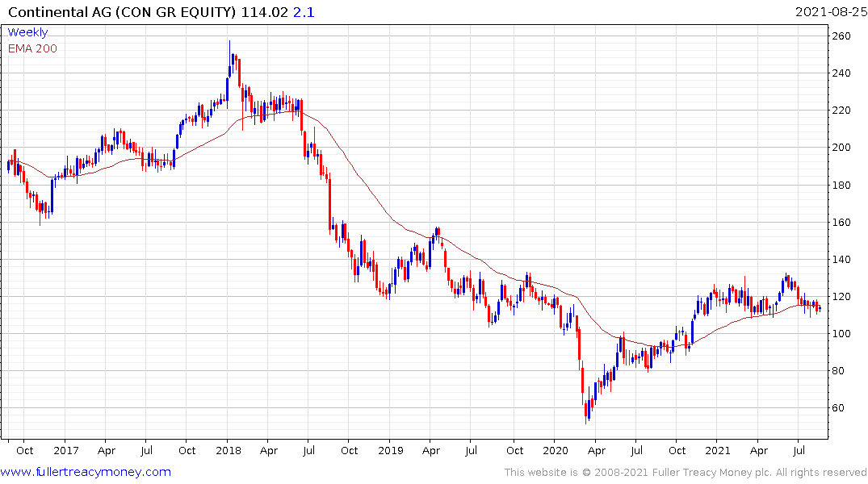Click the 140 price axis label
Image resolution: width=868 pixels, height=484 pixels.
pos(841,260)
